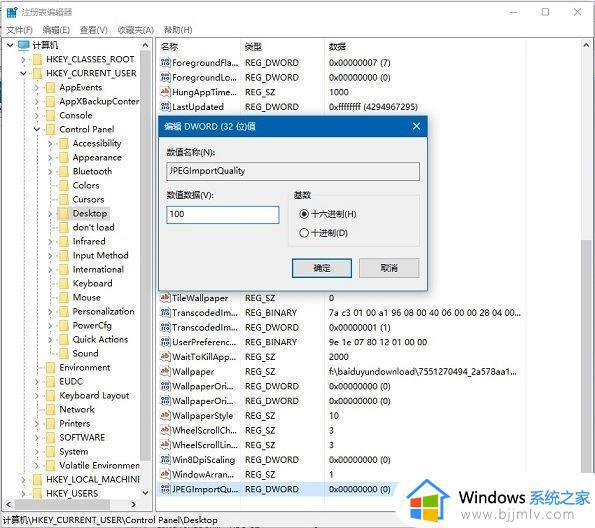Image resolution: width=595 pixels, height=528 pixels.
Task: Click the tree pane's horizontal scrollbar right arrow
Action: point(134,504)
